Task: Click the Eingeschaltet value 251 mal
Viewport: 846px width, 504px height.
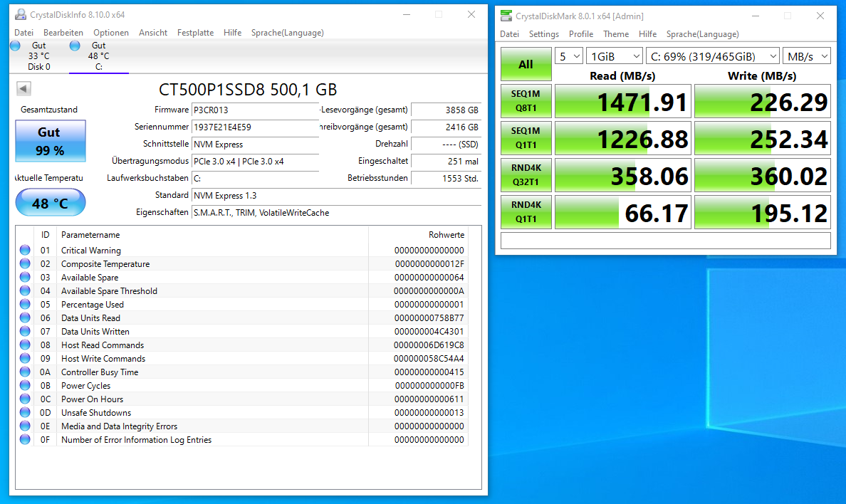Action: (446, 161)
